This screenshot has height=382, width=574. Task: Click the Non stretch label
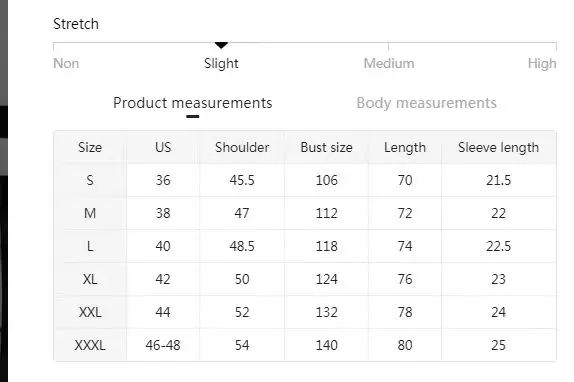66,64
